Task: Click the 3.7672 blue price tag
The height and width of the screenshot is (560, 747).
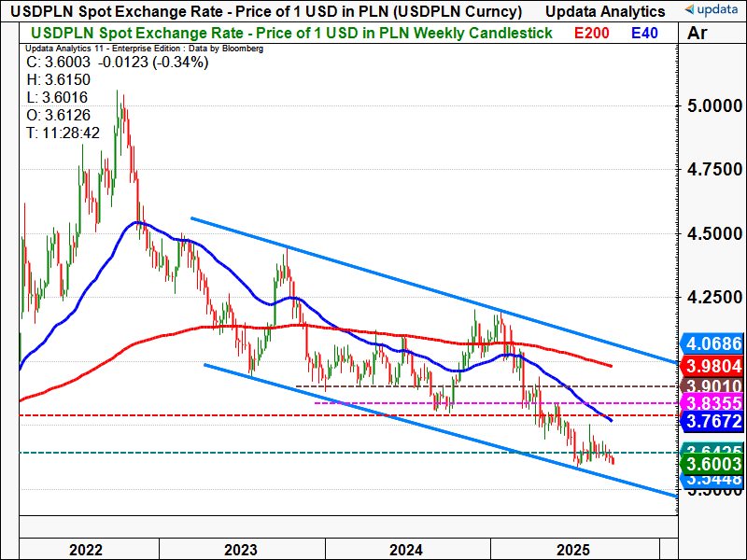Action: (712, 421)
